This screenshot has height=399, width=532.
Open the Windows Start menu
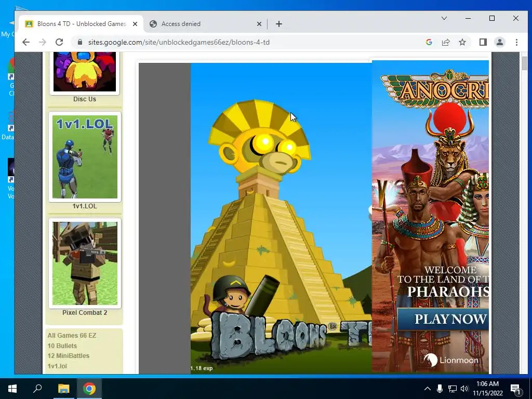pyautogui.click(x=12, y=389)
